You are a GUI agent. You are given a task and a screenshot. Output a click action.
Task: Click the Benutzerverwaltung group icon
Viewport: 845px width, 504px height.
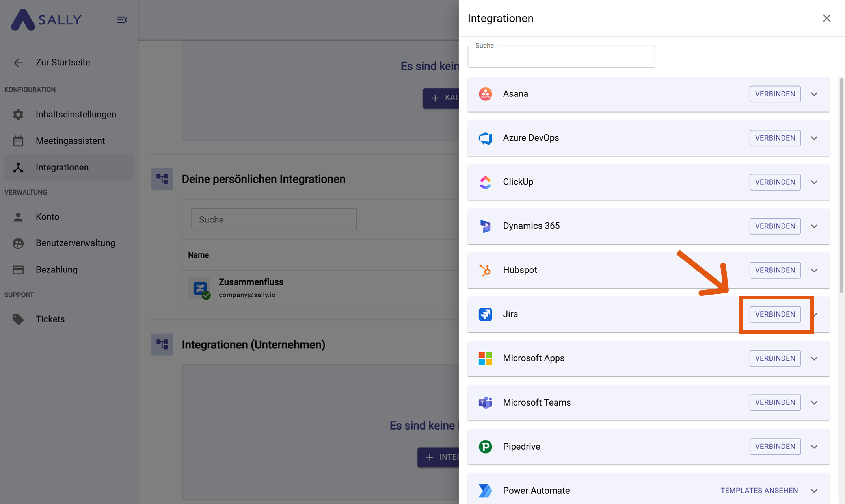(x=18, y=243)
